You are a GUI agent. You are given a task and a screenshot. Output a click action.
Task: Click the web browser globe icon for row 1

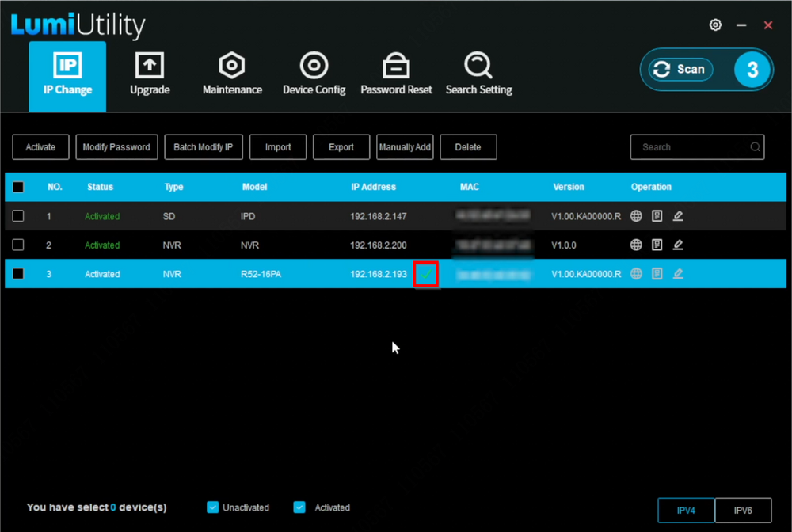coord(636,216)
